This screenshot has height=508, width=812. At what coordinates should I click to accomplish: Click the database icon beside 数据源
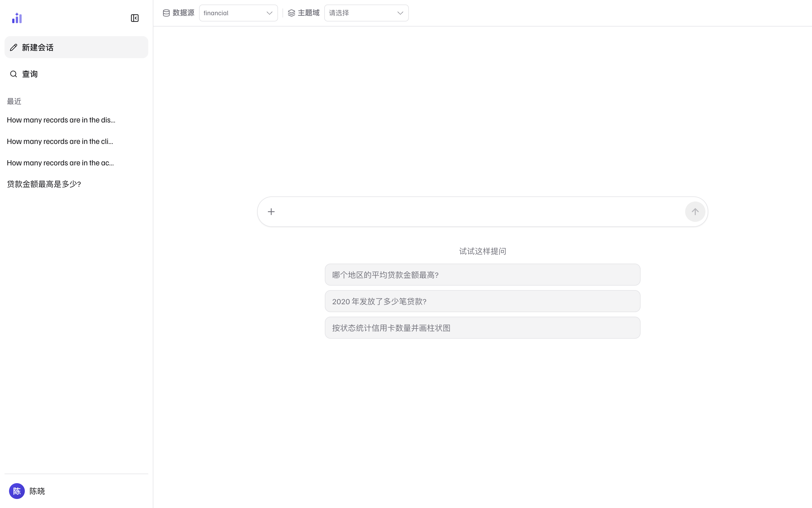[166, 13]
